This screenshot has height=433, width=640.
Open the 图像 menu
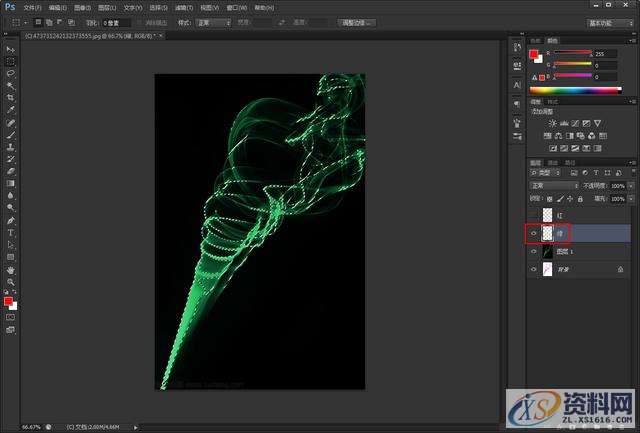(x=81, y=7)
